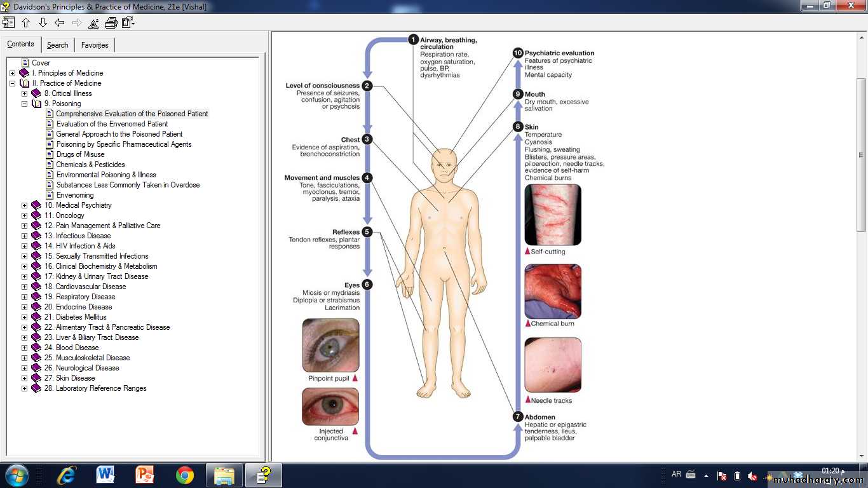Navigate back using the left arrow icon

60,23
